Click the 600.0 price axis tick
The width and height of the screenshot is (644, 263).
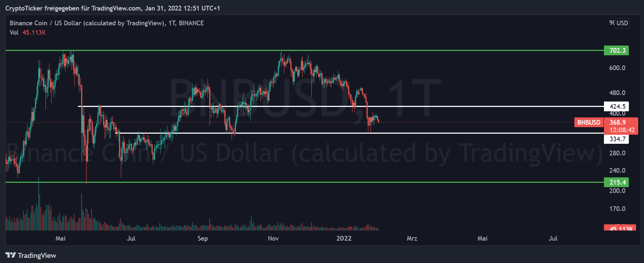[x=617, y=68]
